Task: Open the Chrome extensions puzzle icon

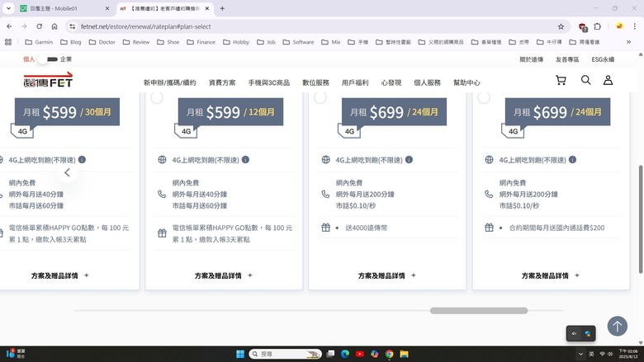Action: (598, 26)
